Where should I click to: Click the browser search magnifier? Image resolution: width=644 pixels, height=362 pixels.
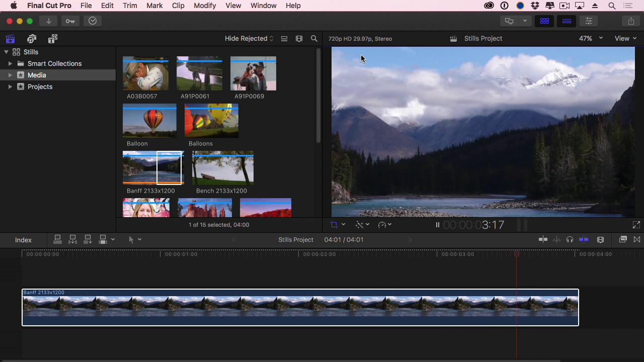[314, 39]
